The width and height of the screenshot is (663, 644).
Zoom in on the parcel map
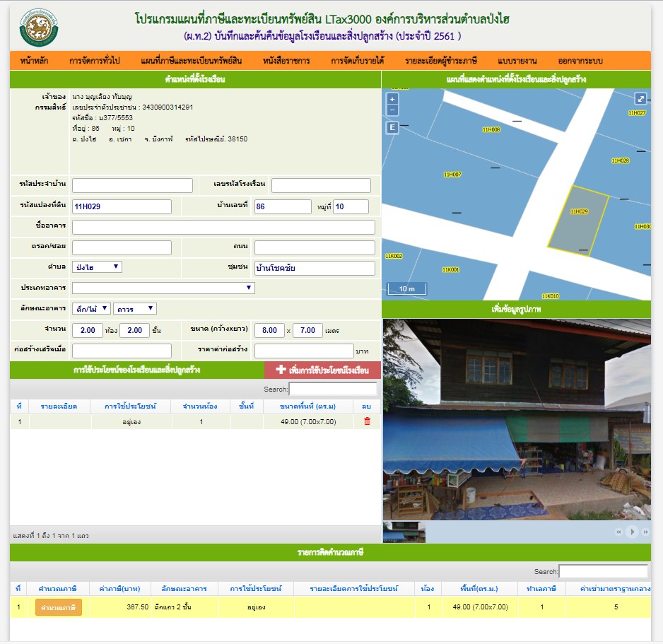(392, 99)
